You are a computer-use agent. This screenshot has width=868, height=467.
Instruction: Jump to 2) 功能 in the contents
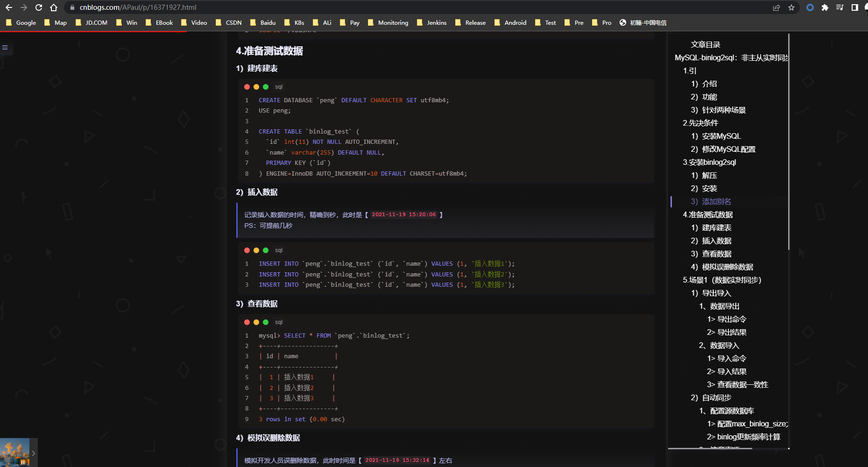click(704, 97)
